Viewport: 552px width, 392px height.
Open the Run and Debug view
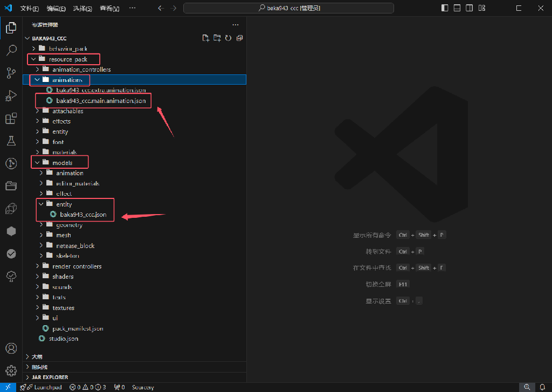point(11,96)
